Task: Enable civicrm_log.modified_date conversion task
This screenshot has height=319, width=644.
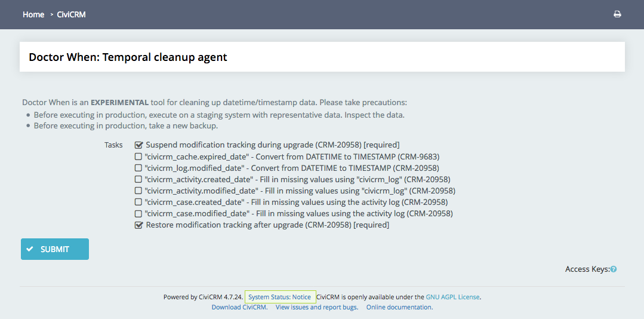Action: pos(138,168)
